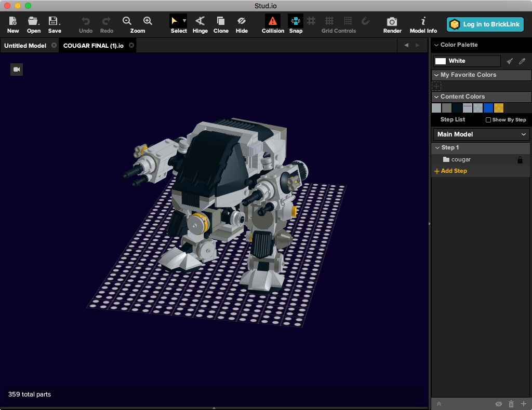Viewport: 532px width, 410px height.
Task: Activate the paint brush tool
Action: pos(510,61)
